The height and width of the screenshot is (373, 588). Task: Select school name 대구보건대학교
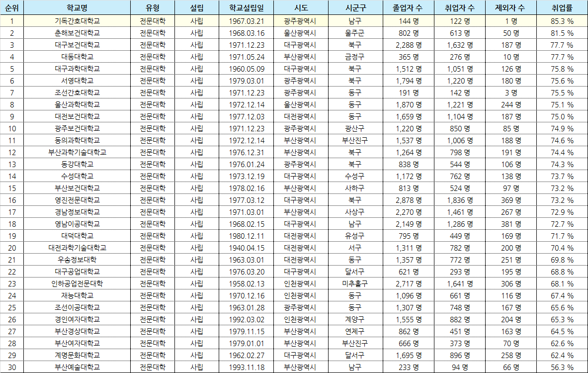pyautogui.click(x=77, y=45)
